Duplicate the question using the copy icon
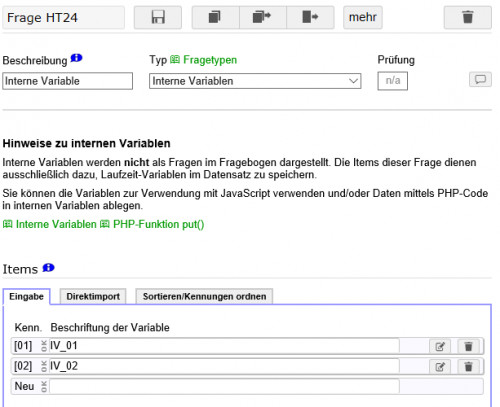 pyautogui.click(x=215, y=17)
